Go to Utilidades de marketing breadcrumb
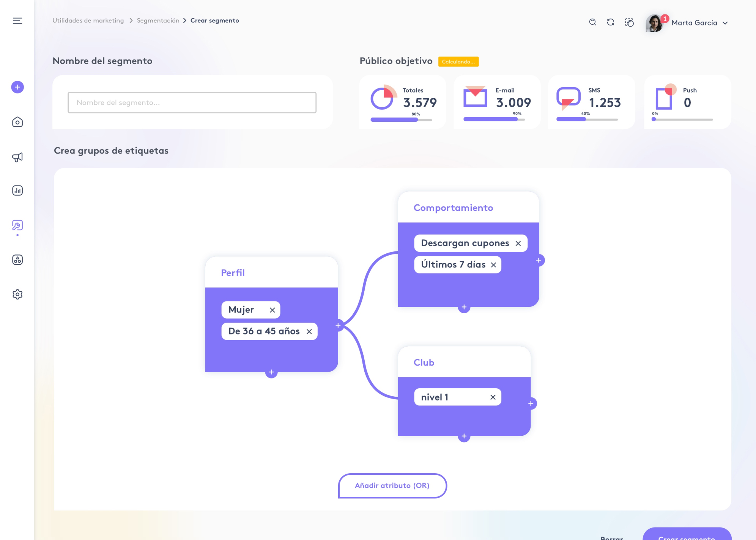This screenshot has width=756, height=540. (88, 20)
